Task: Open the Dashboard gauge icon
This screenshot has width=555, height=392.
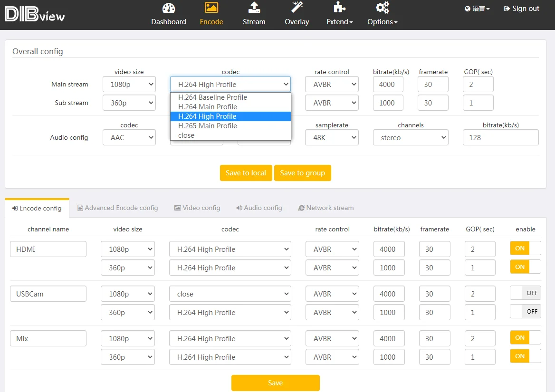Action: coord(169,8)
